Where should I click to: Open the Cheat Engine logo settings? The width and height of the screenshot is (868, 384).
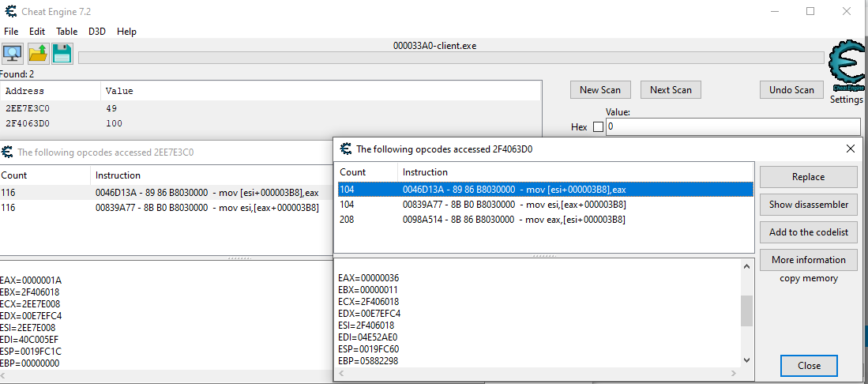click(x=847, y=66)
